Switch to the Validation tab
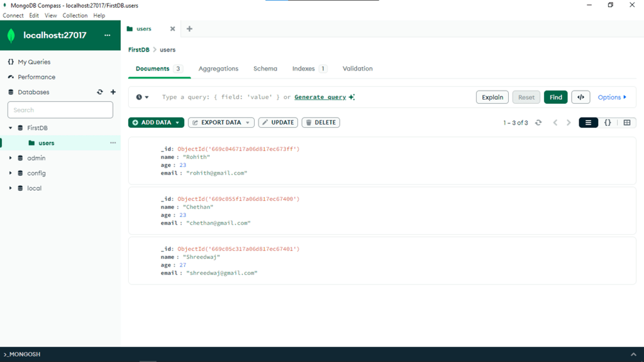 357,69
